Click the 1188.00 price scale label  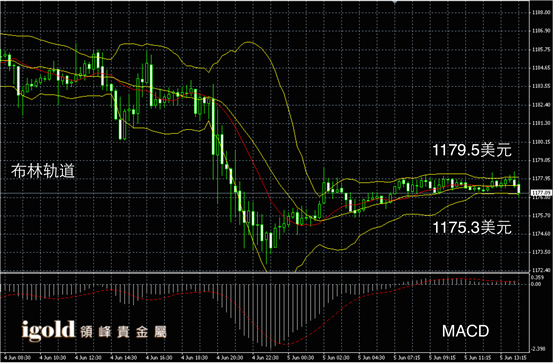click(541, 13)
